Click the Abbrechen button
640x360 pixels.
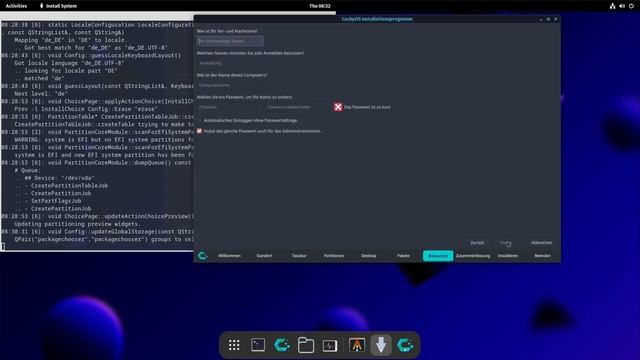coord(542,243)
